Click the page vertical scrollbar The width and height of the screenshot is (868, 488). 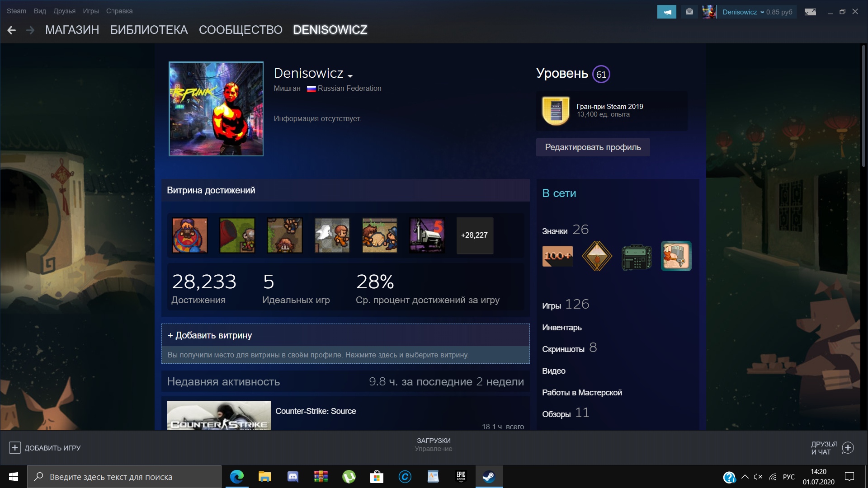click(x=863, y=106)
